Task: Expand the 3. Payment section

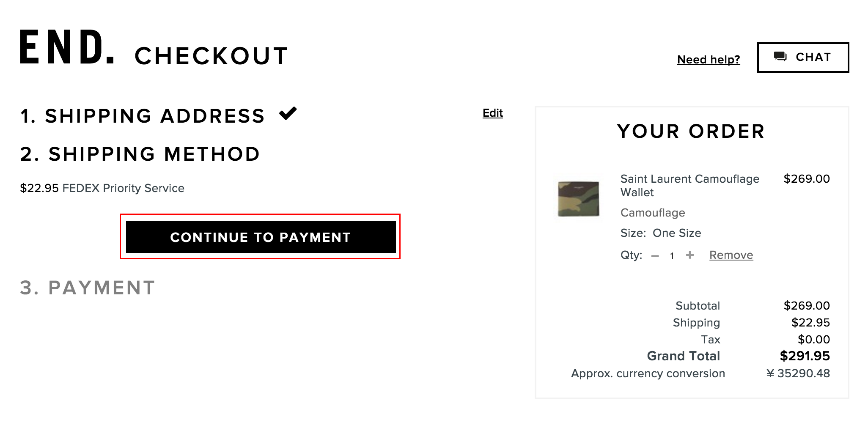Action: pos(88,288)
